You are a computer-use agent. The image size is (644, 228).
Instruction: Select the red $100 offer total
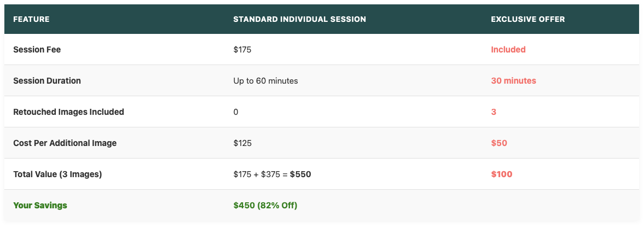click(502, 174)
